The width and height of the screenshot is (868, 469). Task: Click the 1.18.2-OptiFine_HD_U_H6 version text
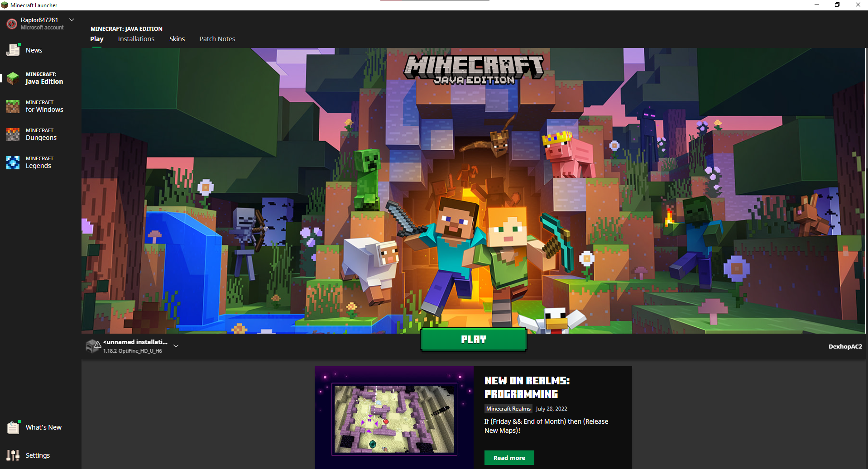coord(133,351)
